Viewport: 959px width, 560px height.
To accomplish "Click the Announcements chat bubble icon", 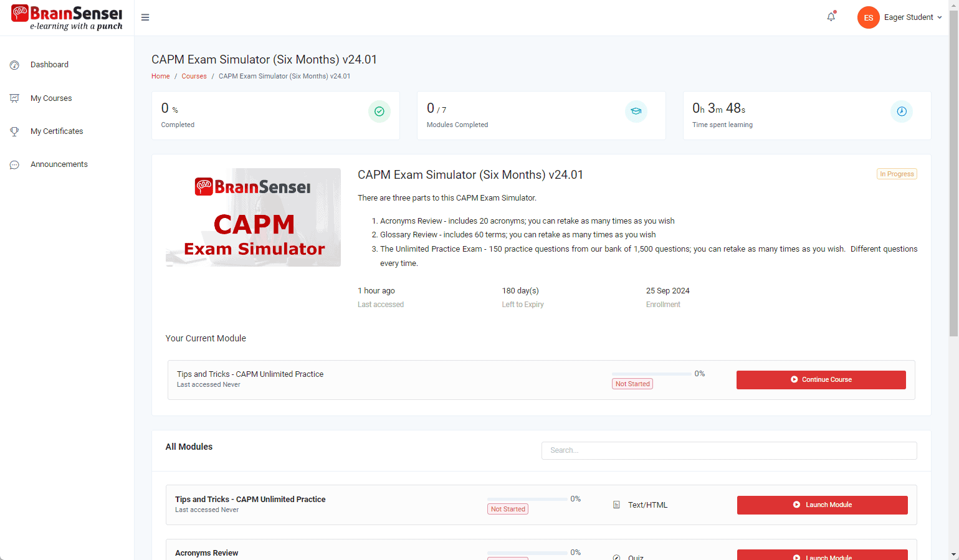I will (14, 164).
